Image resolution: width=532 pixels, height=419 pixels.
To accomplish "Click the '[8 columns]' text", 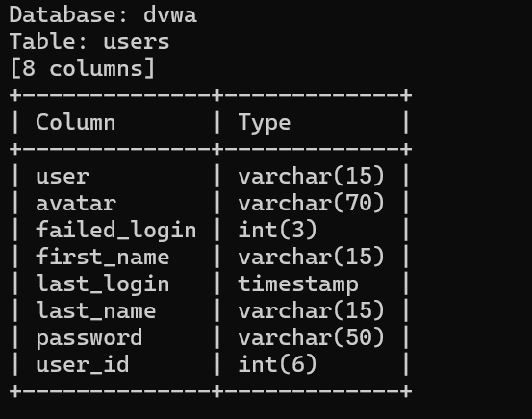I will coord(83,69).
